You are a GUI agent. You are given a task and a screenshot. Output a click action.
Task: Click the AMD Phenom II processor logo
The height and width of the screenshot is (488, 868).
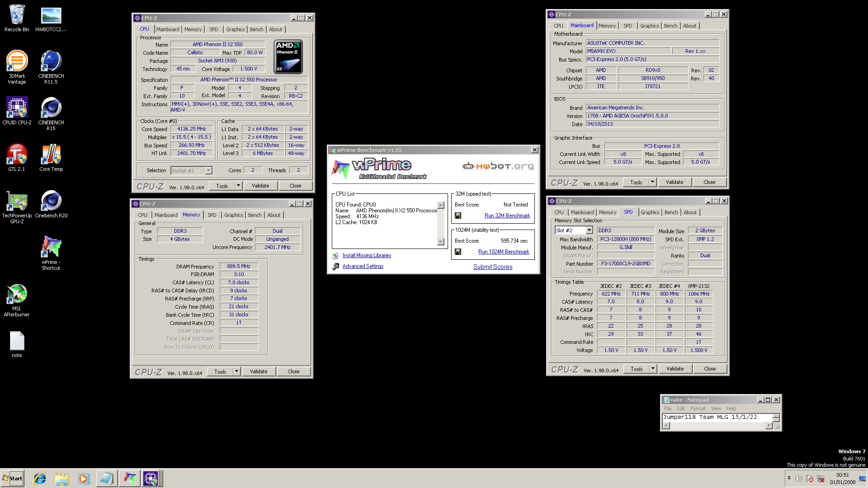[288, 56]
